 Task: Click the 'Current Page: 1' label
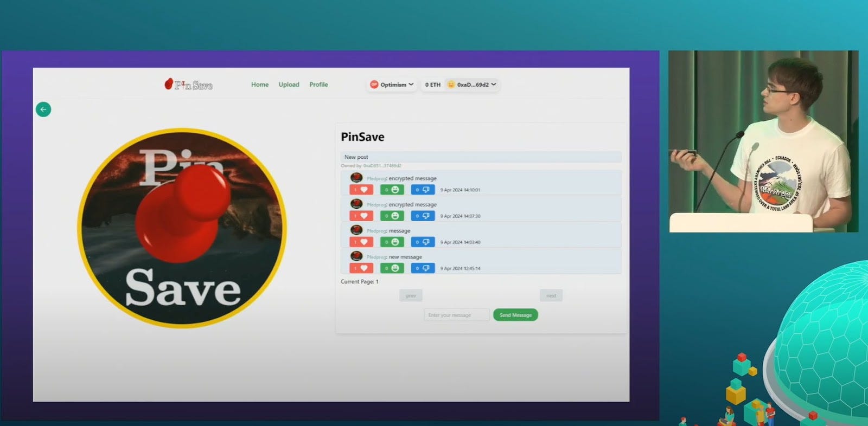pos(360,282)
